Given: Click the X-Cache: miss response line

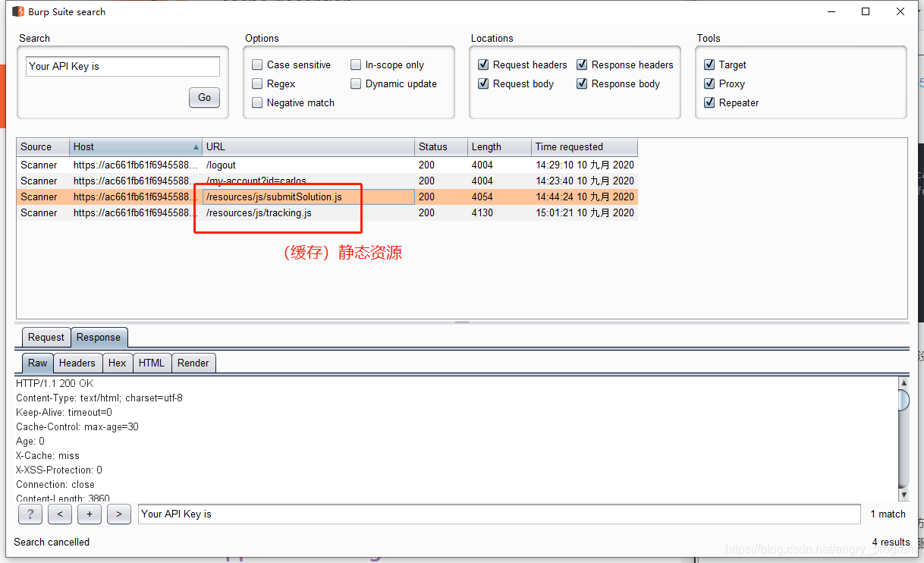Looking at the screenshot, I should (48, 455).
